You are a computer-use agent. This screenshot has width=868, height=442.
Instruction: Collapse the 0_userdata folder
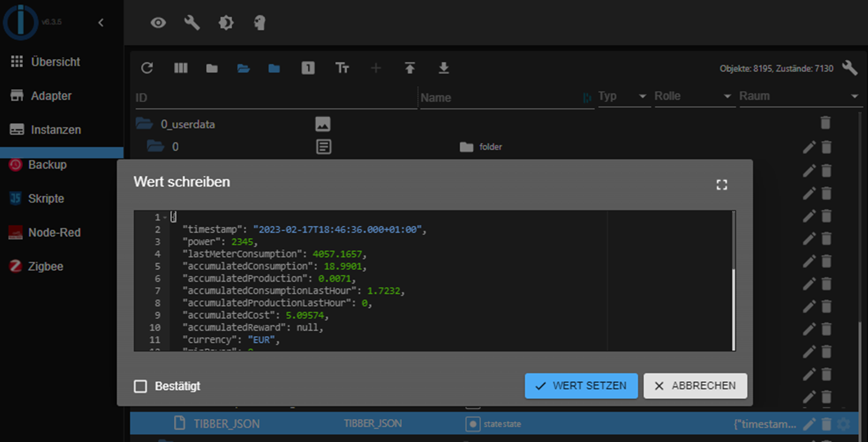click(144, 124)
